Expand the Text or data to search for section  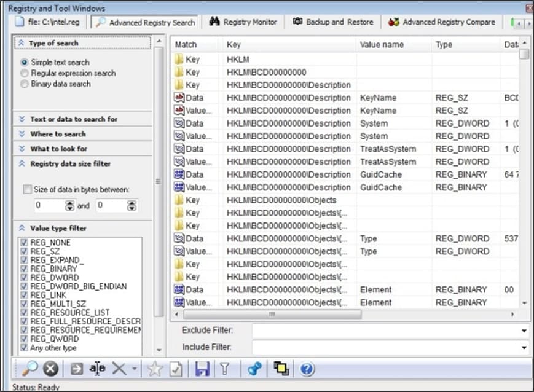point(74,119)
